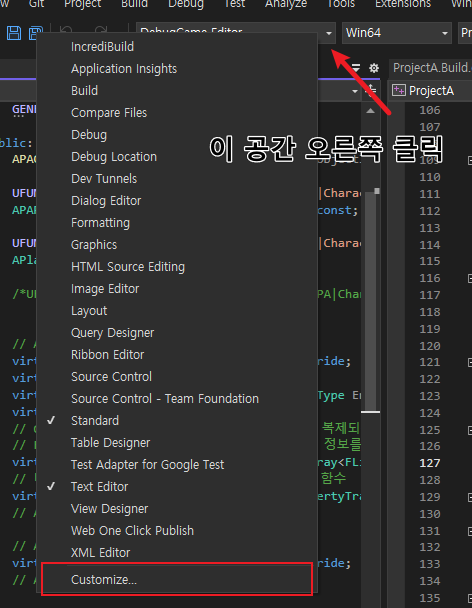
Task: Open the Git menu in menu bar
Action: click(x=36, y=4)
